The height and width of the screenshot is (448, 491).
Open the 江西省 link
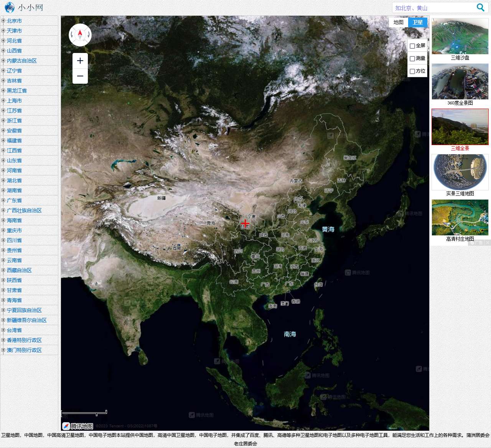tap(14, 150)
